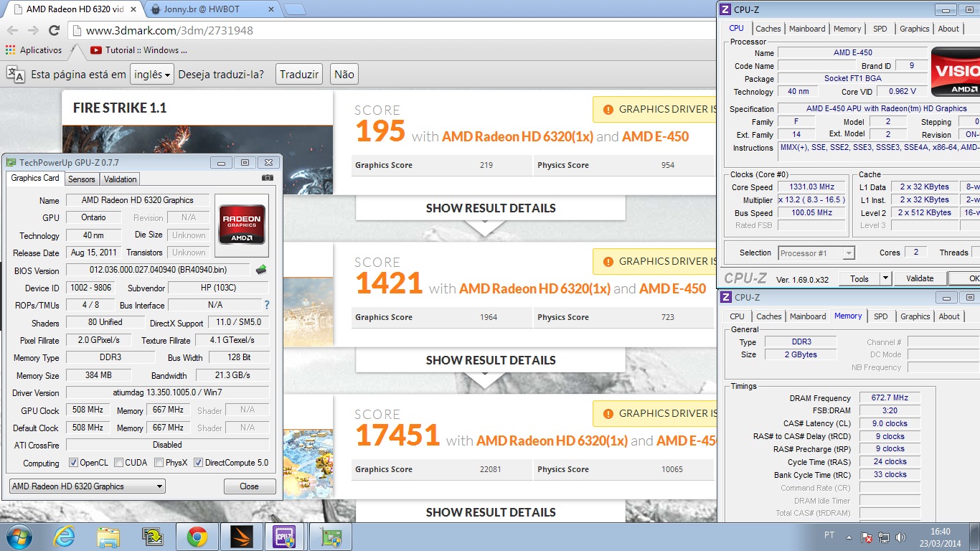Toggle the OpenCL checkbox
The image size is (980, 551).
coord(73,463)
